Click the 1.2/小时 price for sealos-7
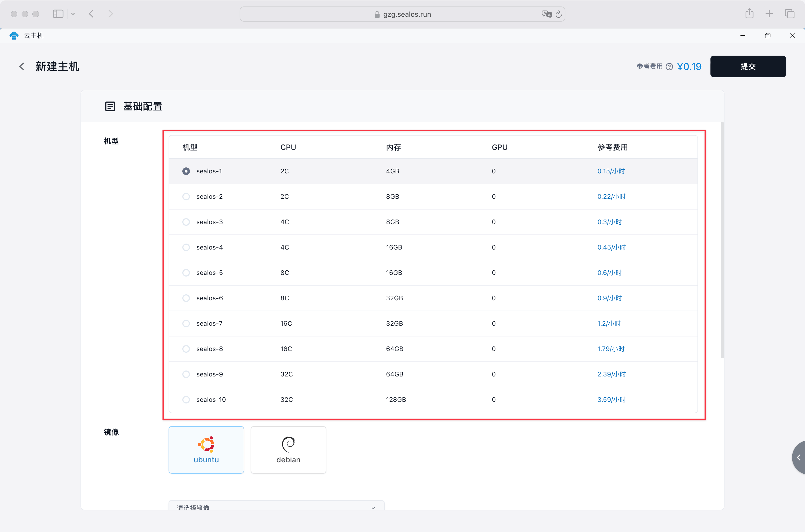Image resolution: width=805 pixels, height=532 pixels. coord(609,324)
